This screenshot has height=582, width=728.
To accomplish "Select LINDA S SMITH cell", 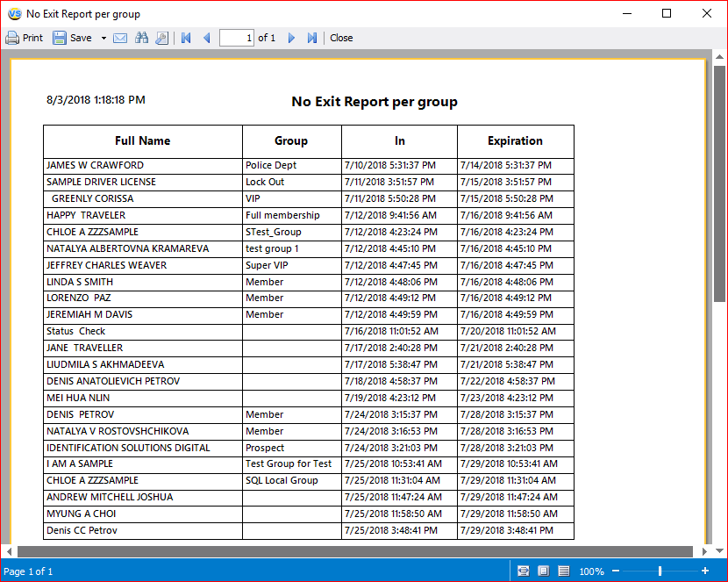I will click(143, 283).
